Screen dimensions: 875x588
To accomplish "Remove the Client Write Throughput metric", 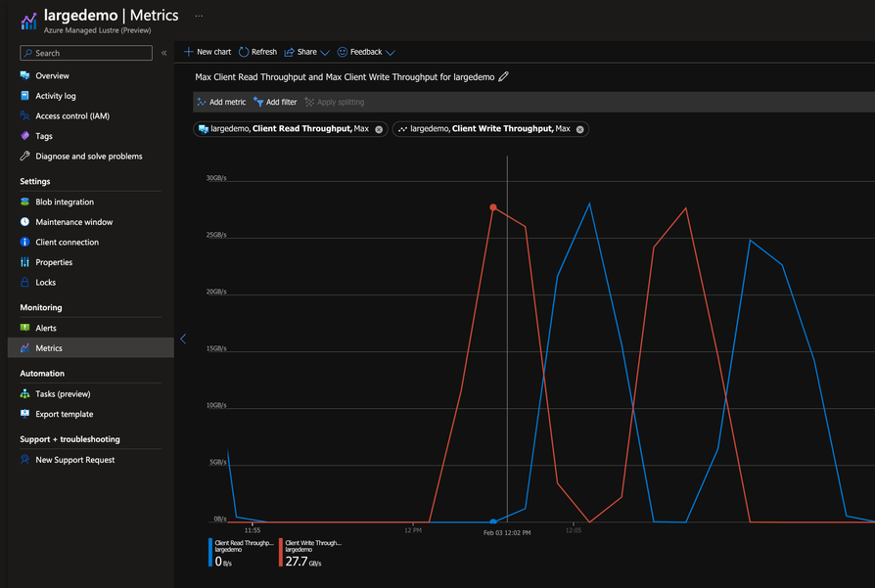I will (x=579, y=129).
